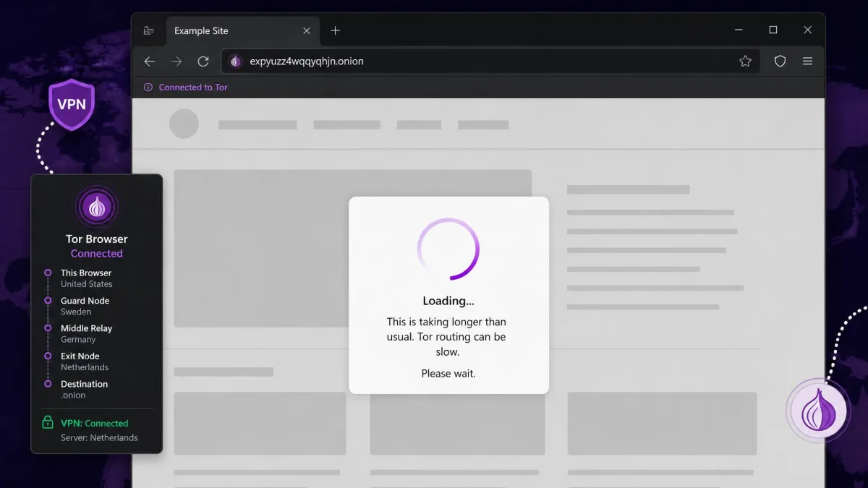Click the forward navigation arrow

[x=176, y=61]
